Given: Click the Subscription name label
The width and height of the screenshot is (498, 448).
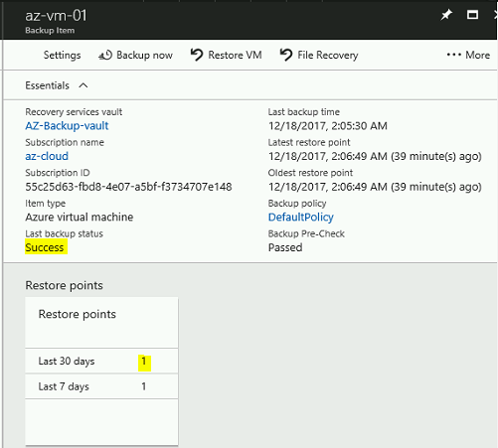Looking at the screenshot, I should (x=65, y=142).
